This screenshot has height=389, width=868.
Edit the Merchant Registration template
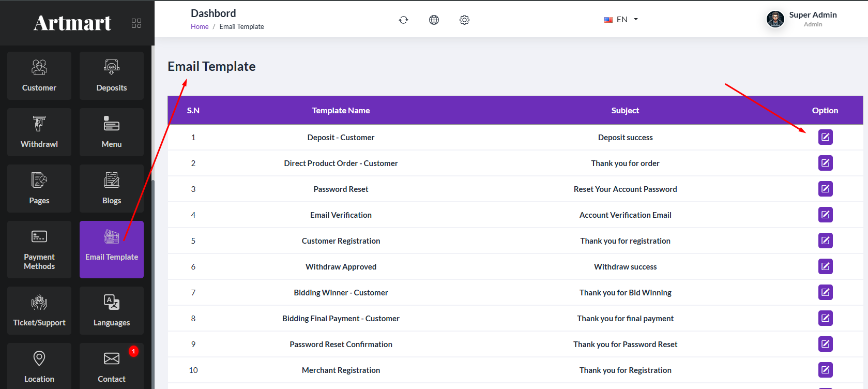coord(825,370)
